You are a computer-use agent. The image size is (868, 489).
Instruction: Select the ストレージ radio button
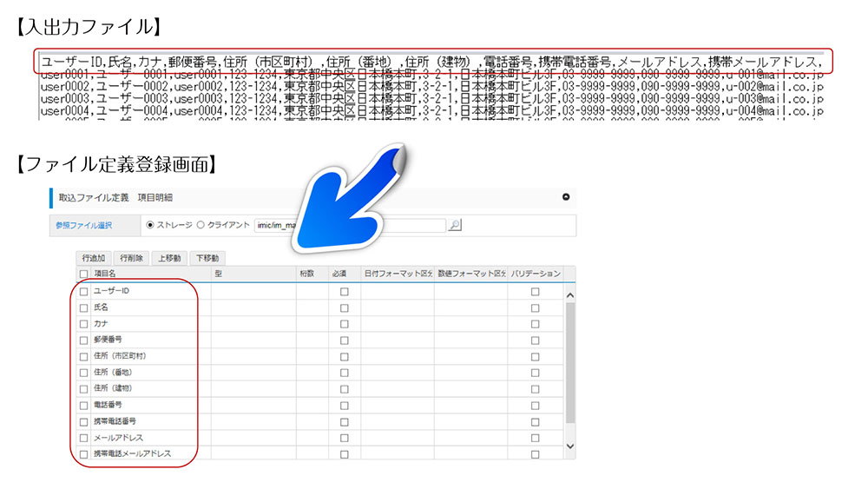(x=149, y=225)
